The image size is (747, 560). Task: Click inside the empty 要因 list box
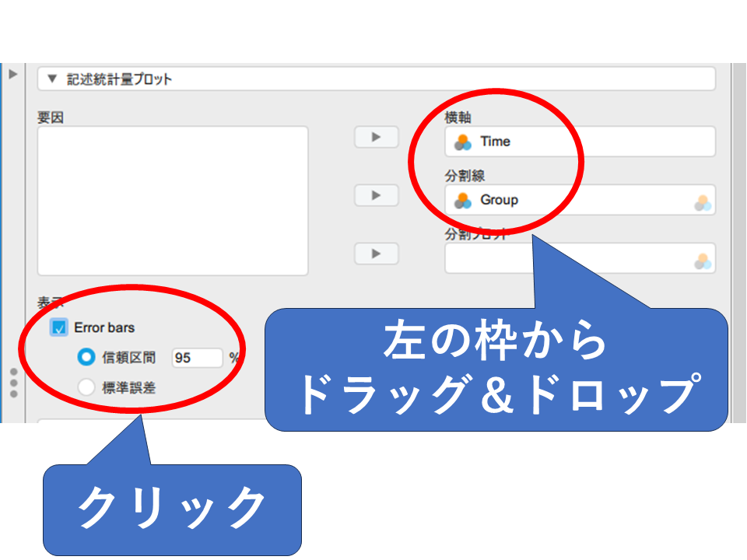(x=172, y=200)
